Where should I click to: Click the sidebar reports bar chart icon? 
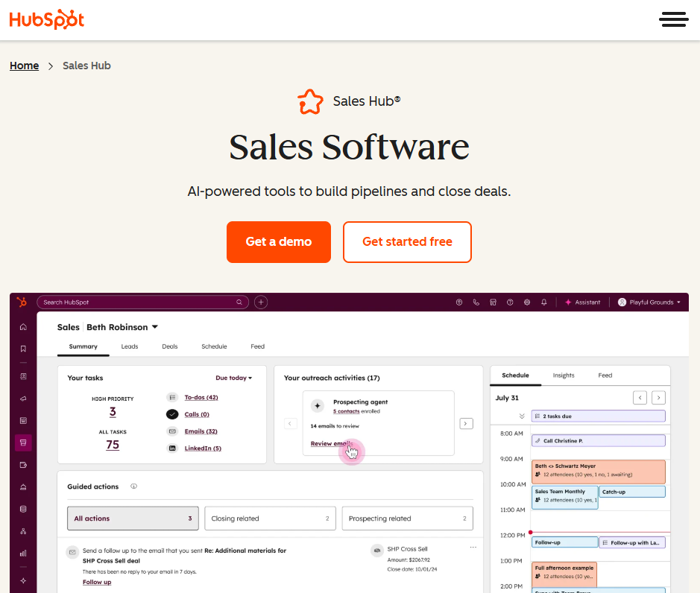(x=23, y=554)
